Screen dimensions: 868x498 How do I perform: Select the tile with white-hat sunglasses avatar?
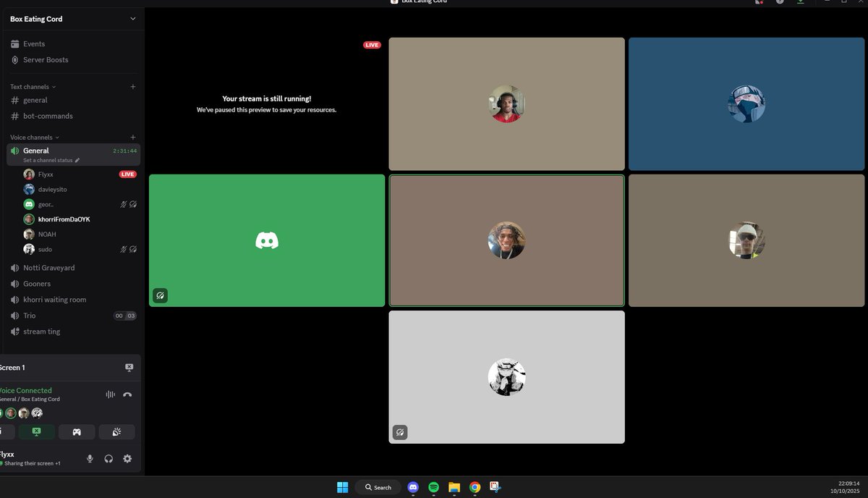746,240
